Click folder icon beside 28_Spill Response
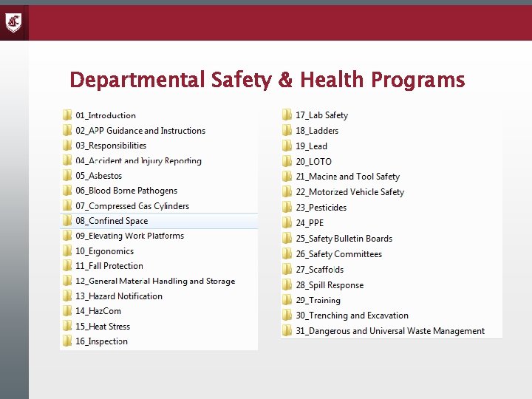 point(287,284)
